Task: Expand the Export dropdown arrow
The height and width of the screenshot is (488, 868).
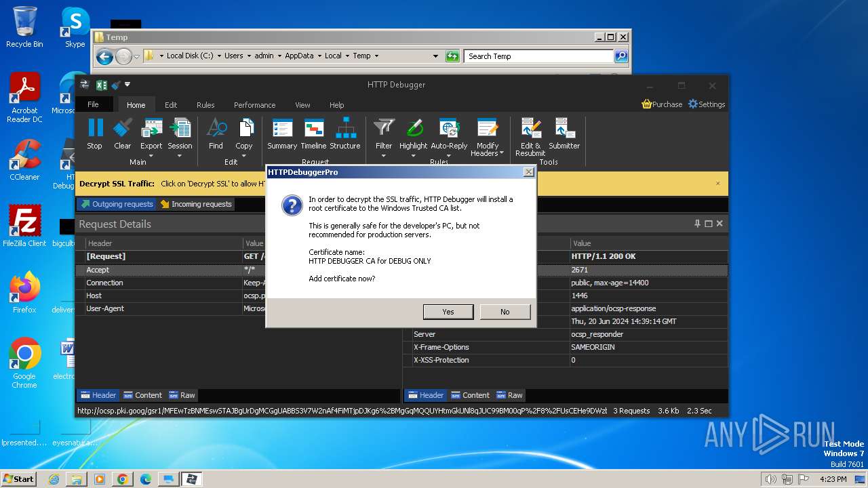Action: click(x=151, y=156)
